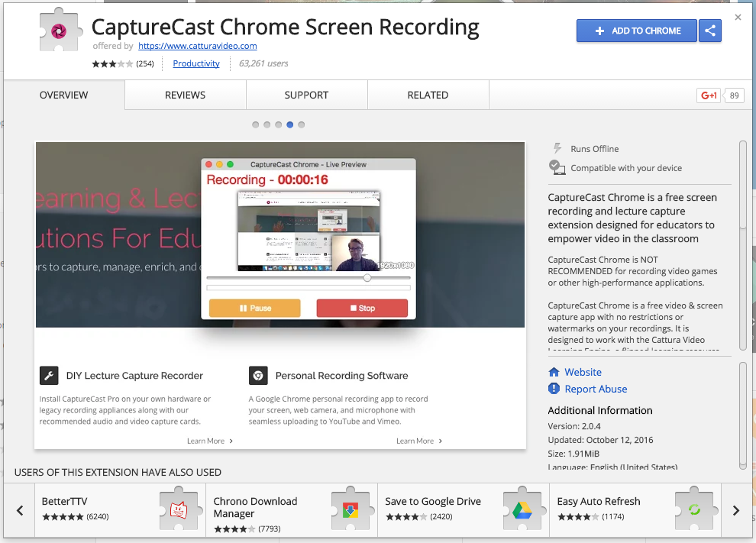Screen dimensions: 756x543
Task: Click the Website home icon
Action: 554,372
